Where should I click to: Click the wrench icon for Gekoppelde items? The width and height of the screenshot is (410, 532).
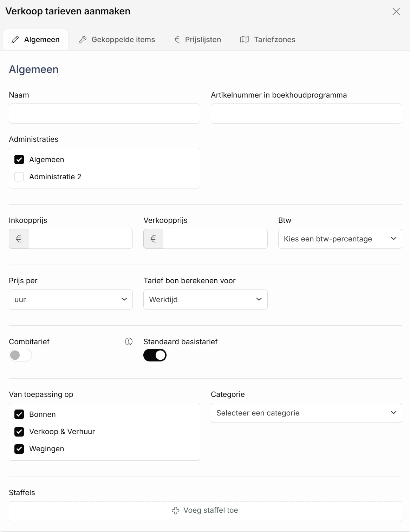83,40
